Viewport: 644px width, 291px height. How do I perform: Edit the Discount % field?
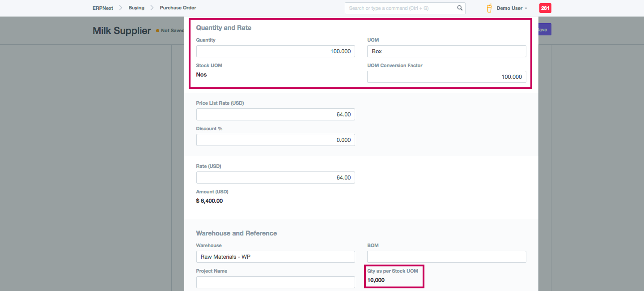click(275, 140)
